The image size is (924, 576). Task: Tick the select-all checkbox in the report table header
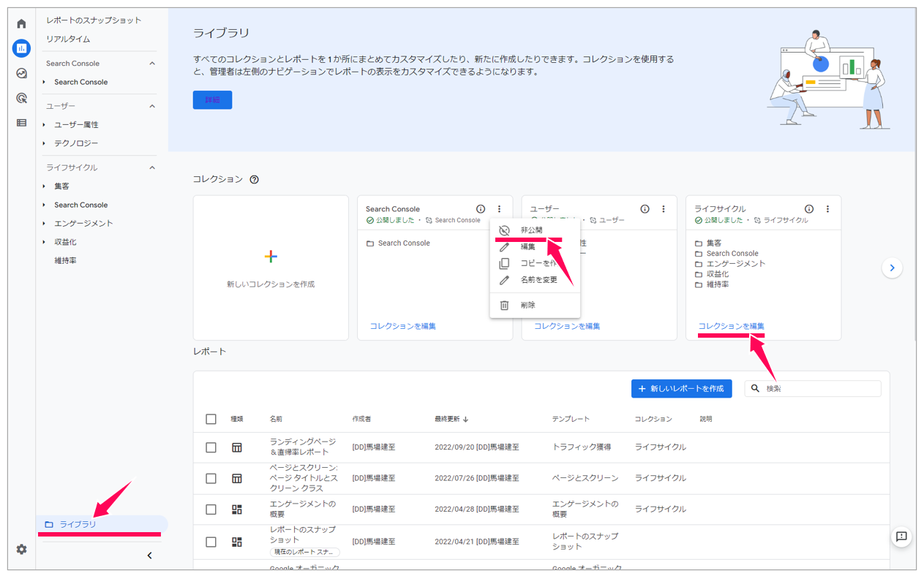(211, 419)
